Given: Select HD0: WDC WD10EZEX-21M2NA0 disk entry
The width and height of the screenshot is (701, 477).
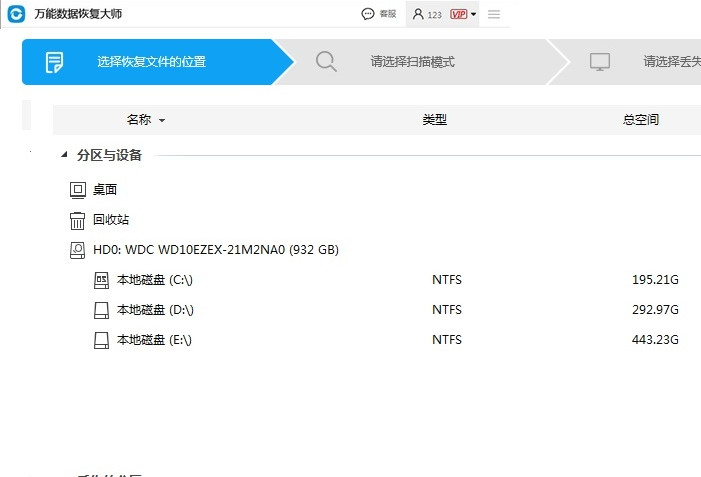Looking at the screenshot, I should (216, 249).
